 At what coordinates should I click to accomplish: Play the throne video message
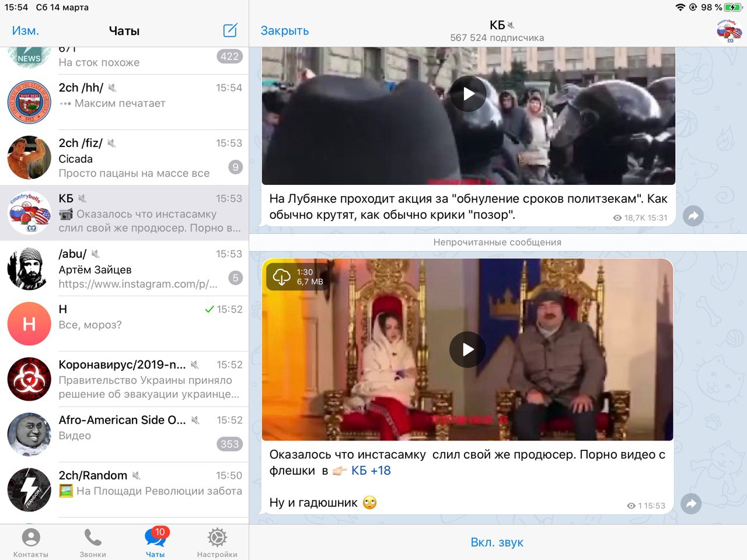[467, 349]
